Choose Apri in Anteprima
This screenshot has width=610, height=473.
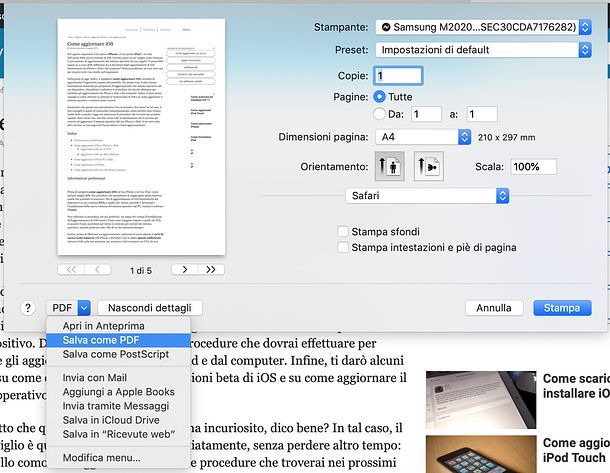coord(118,326)
